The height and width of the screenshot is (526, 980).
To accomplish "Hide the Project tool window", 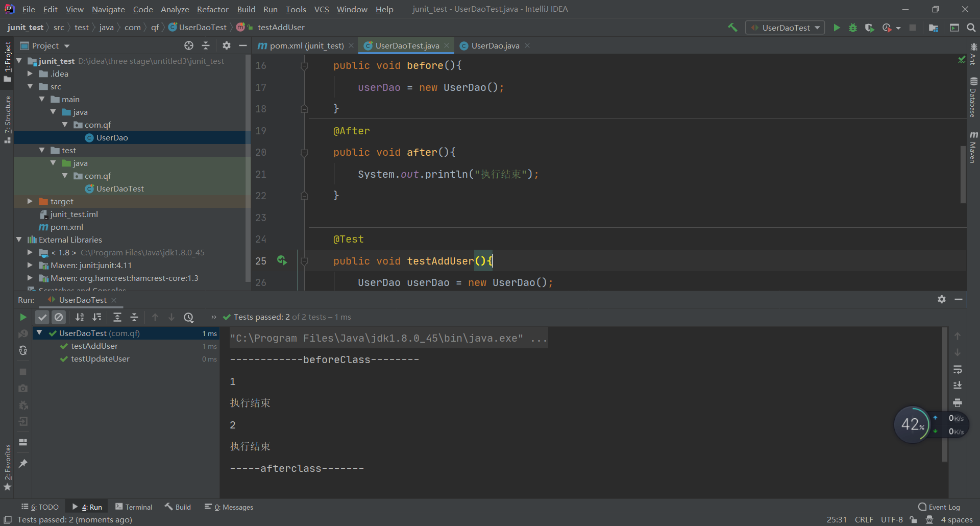I will pyautogui.click(x=243, y=45).
